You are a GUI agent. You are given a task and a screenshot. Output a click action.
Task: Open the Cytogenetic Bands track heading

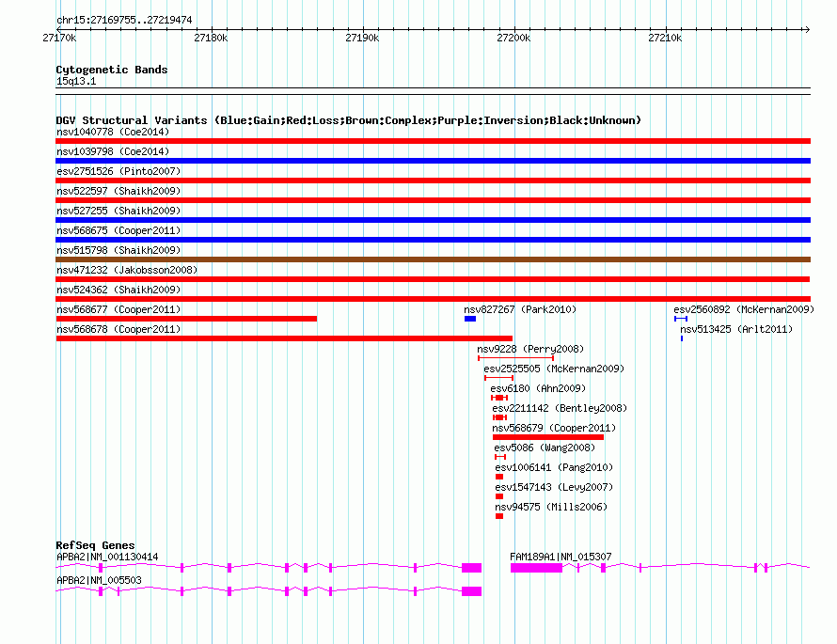pos(112,70)
